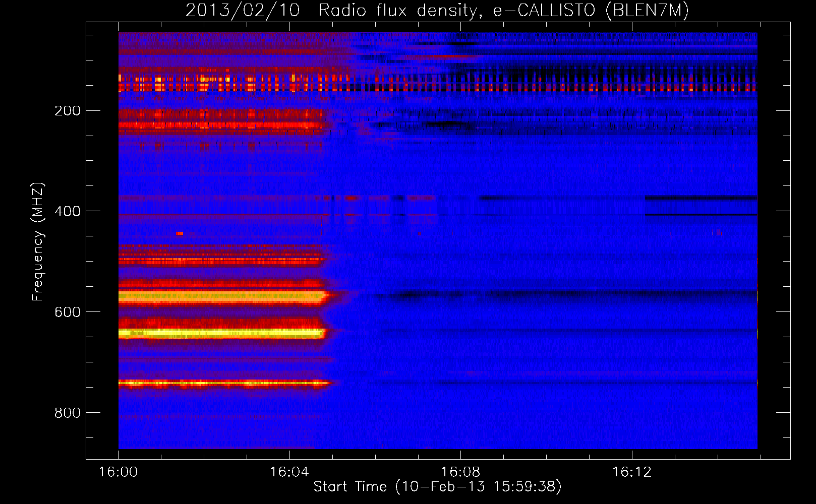Click the '16:08' time tick label

click(x=460, y=472)
